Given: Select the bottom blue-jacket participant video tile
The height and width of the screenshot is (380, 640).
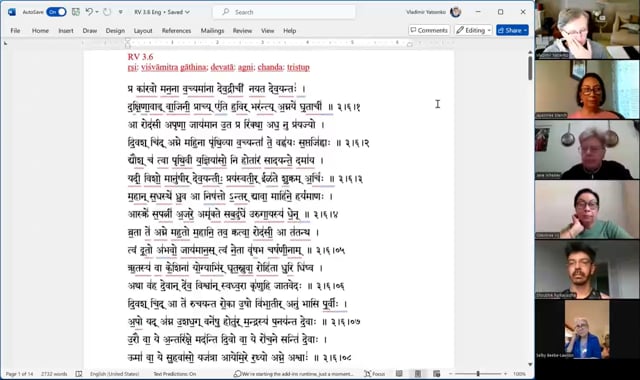Looking at the screenshot, I should 587,329.
